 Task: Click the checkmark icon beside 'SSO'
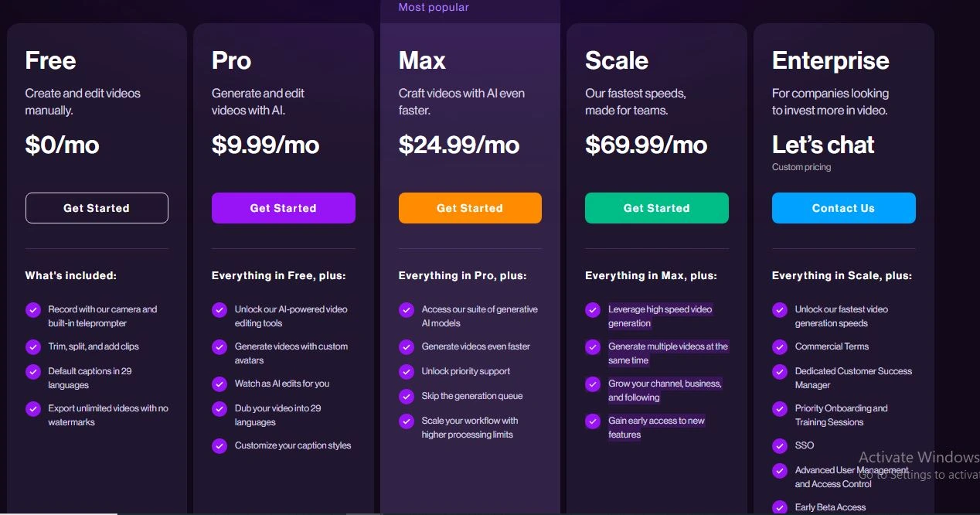[x=780, y=446]
